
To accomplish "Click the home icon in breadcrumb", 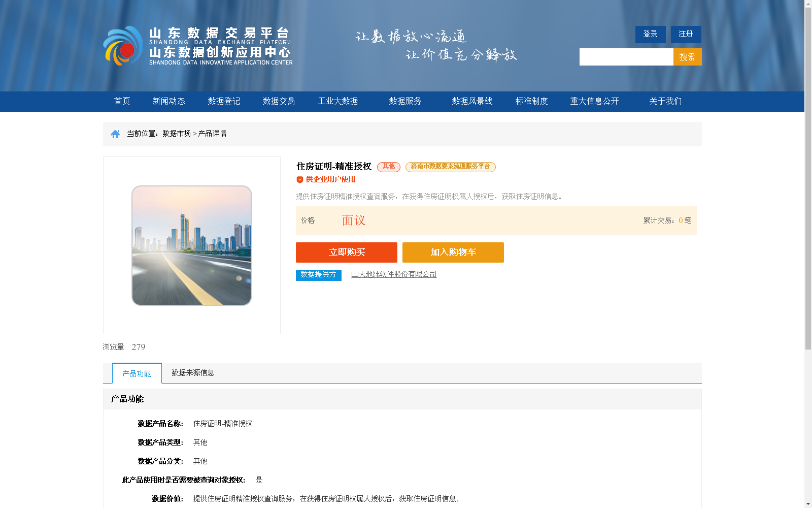I will [115, 134].
